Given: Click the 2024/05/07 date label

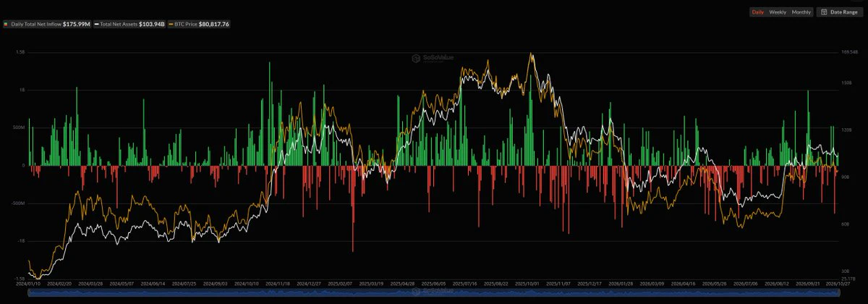Looking at the screenshot, I should 122,284.
